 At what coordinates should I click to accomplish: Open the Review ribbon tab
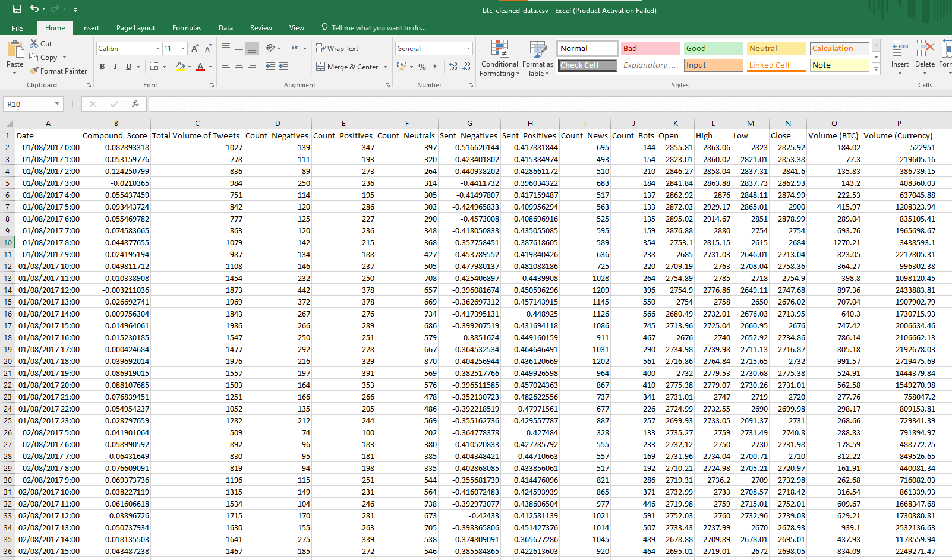[261, 27]
